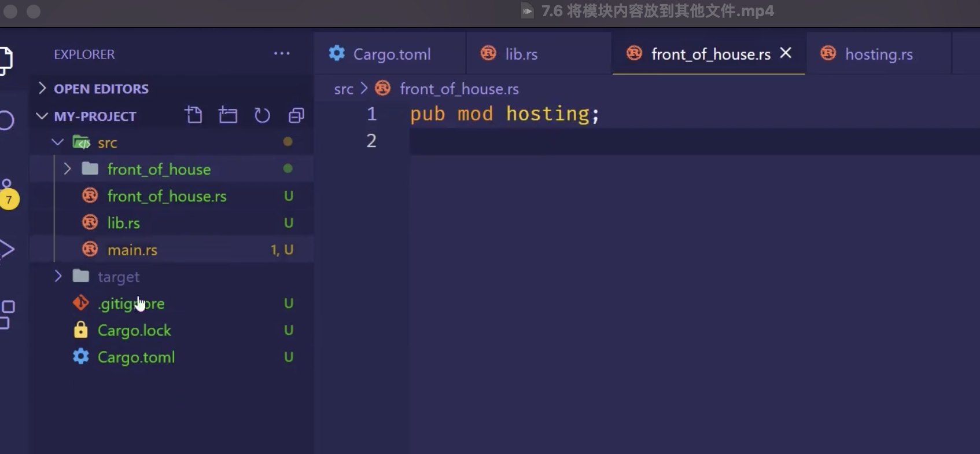
Task: Open the Extensions view in activity bar
Action: point(7,314)
